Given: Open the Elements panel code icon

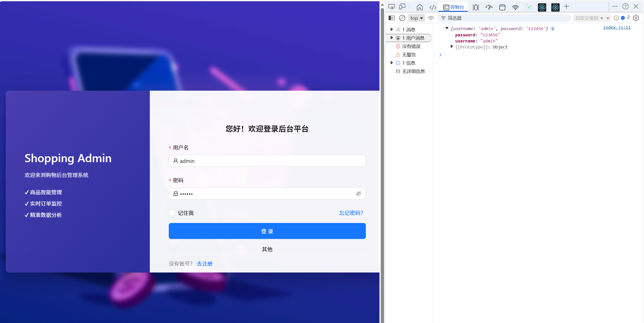Looking at the screenshot, I should 433,7.
